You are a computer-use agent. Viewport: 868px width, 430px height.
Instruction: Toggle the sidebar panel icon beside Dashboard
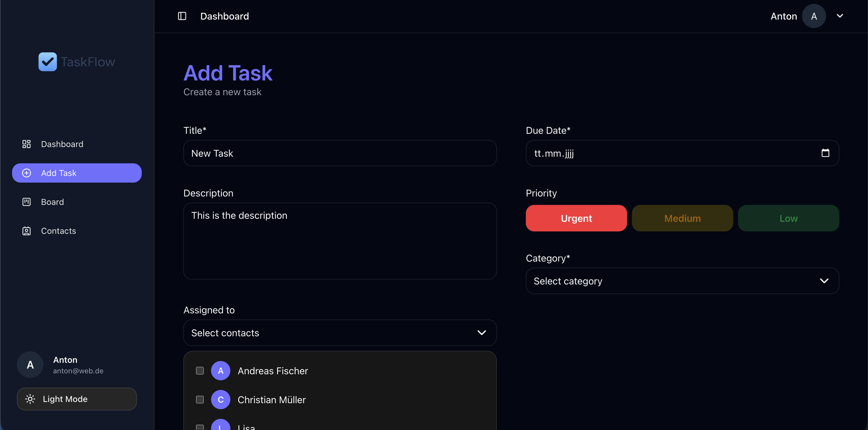click(x=182, y=16)
